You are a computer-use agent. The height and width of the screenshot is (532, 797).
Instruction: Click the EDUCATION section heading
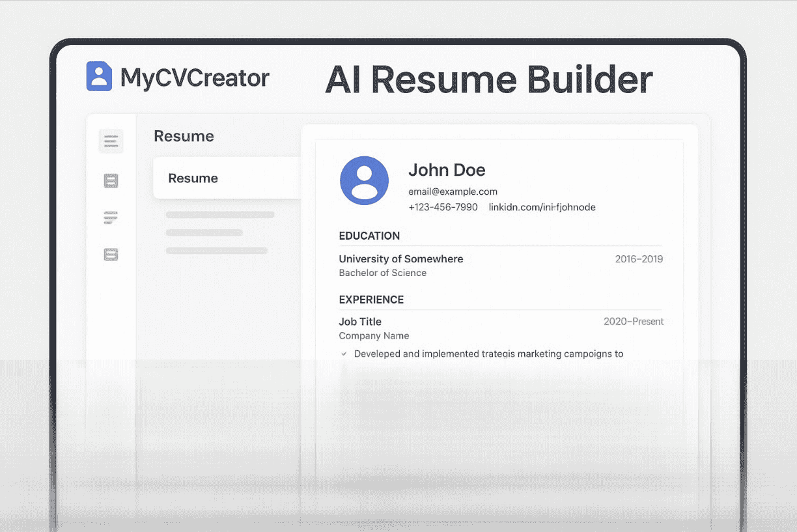click(369, 236)
